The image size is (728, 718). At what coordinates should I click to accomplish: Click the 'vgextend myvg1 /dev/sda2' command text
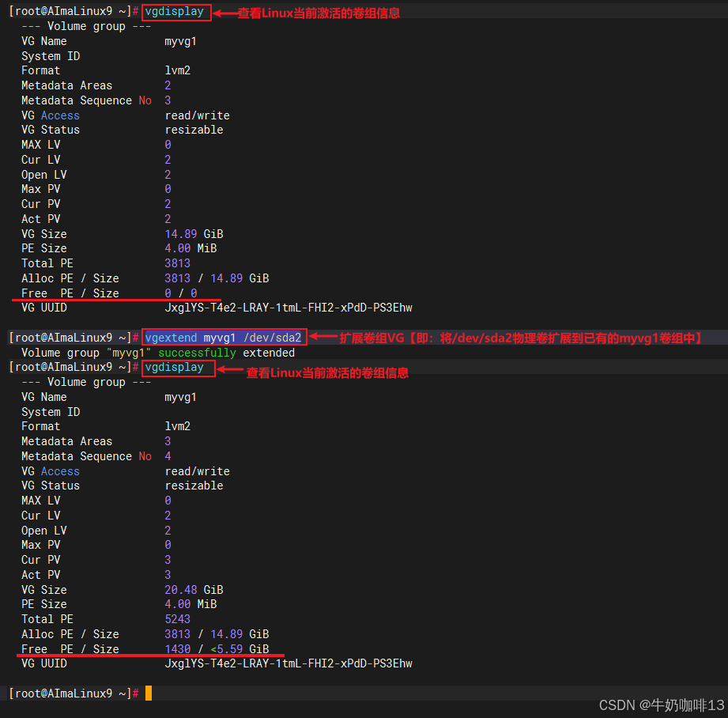tap(224, 338)
